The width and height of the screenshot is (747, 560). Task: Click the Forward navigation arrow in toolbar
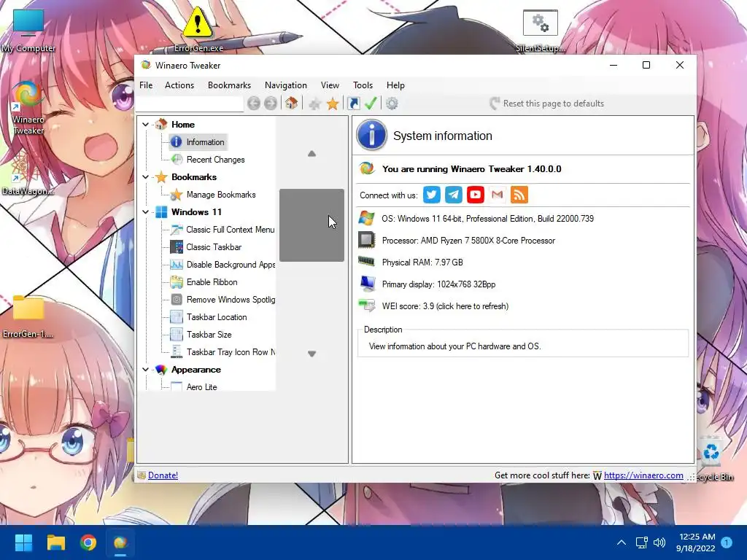271,104
